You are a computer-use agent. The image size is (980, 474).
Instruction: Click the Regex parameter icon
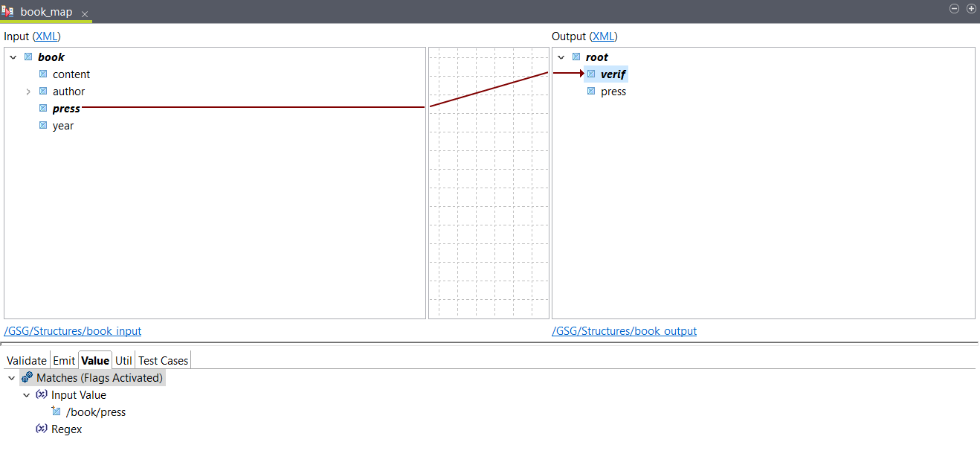pos(42,429)
